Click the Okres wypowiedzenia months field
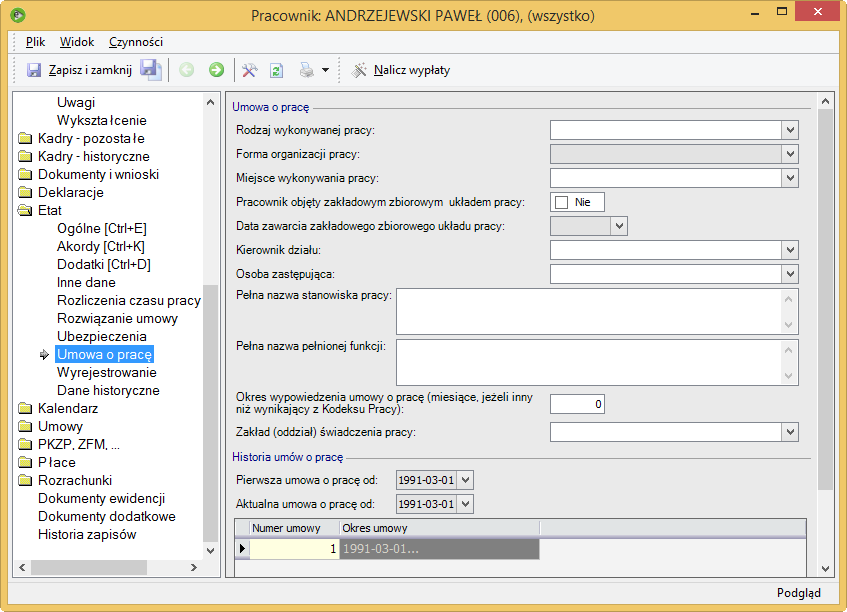 point(577,404)
